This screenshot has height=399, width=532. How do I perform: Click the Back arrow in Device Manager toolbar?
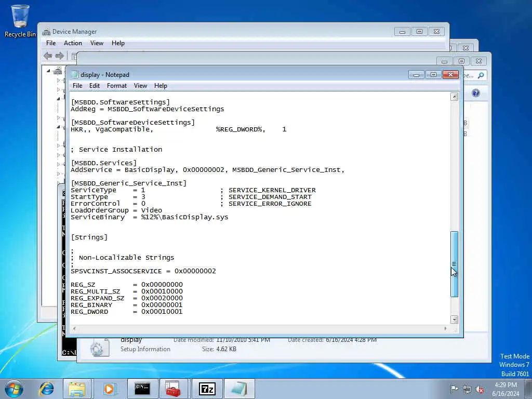(x=48, y=56)
